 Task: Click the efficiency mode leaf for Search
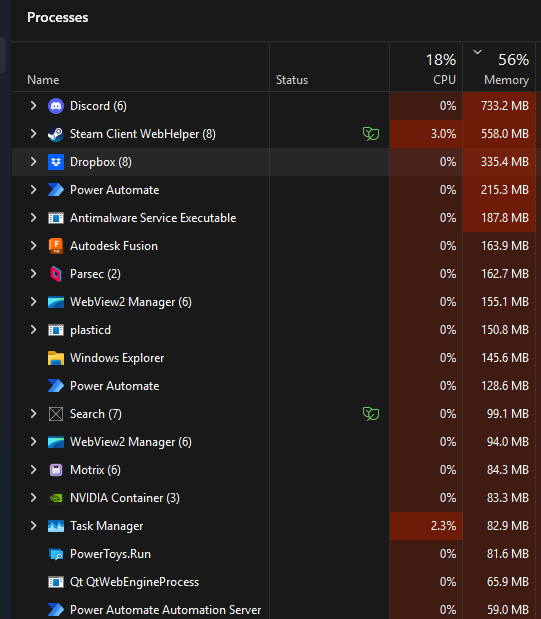coord(371,414)
